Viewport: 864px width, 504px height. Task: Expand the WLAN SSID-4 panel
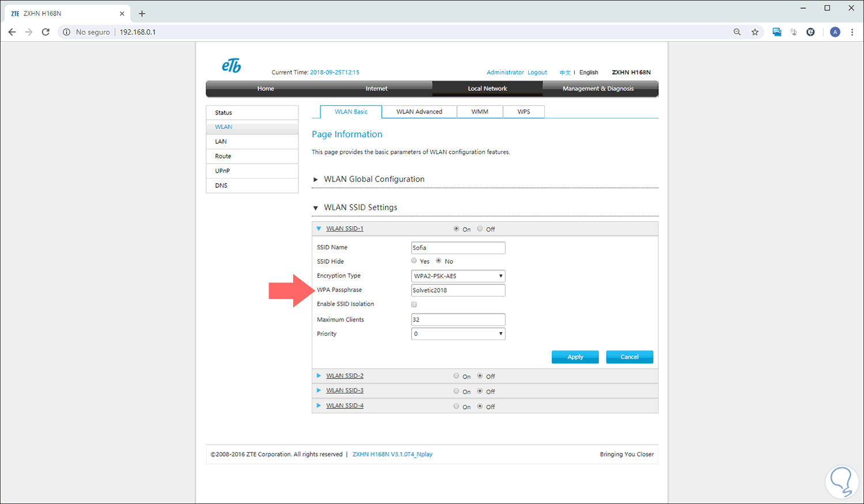click(x=319, y=406)
